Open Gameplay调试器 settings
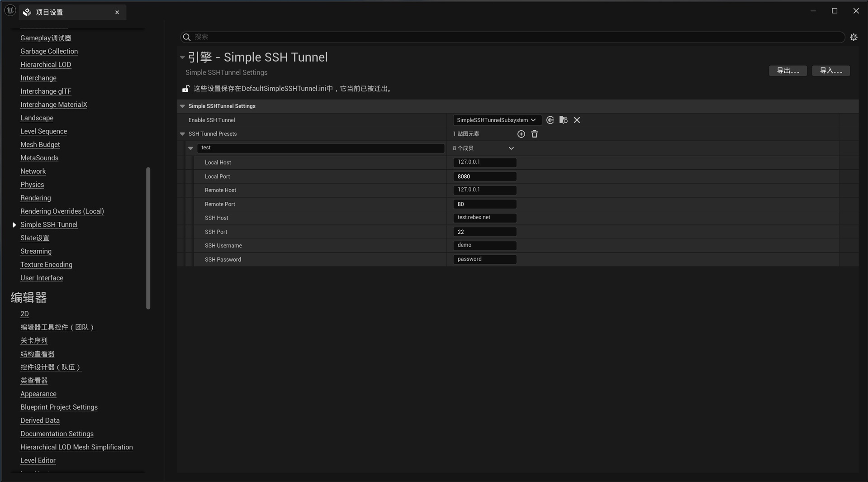 coord(46,38)
